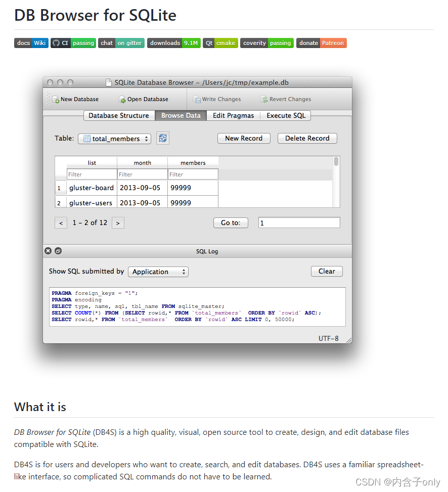This screenshot has height=492, width=448.
Task: Refresh the table data with the refresh icon
Action: (162, 138)
